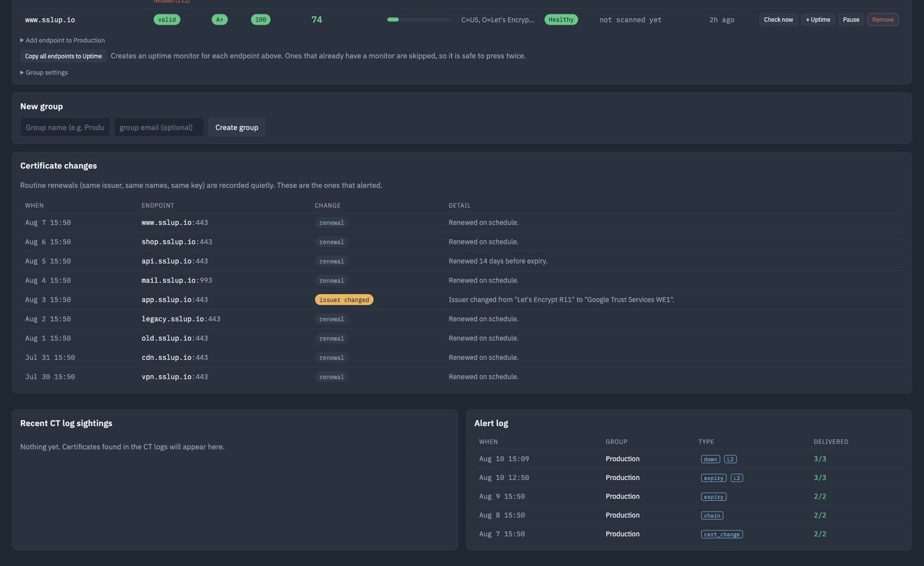Image resolution: width=924 pixels, height=566 pixels.
Task: Click Production in Aug 7 15:50 alert row
Action: (623, 534)
